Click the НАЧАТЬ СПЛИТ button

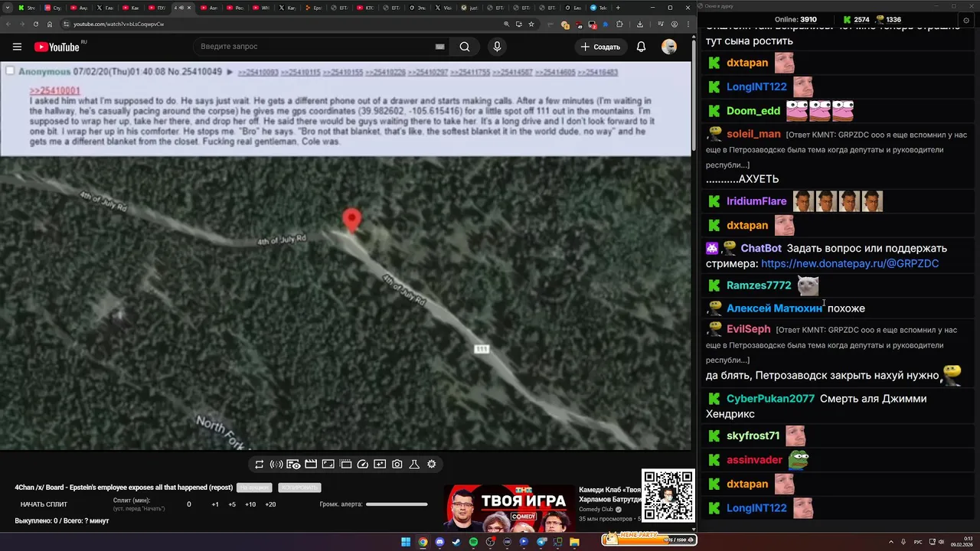coord(44,504)
